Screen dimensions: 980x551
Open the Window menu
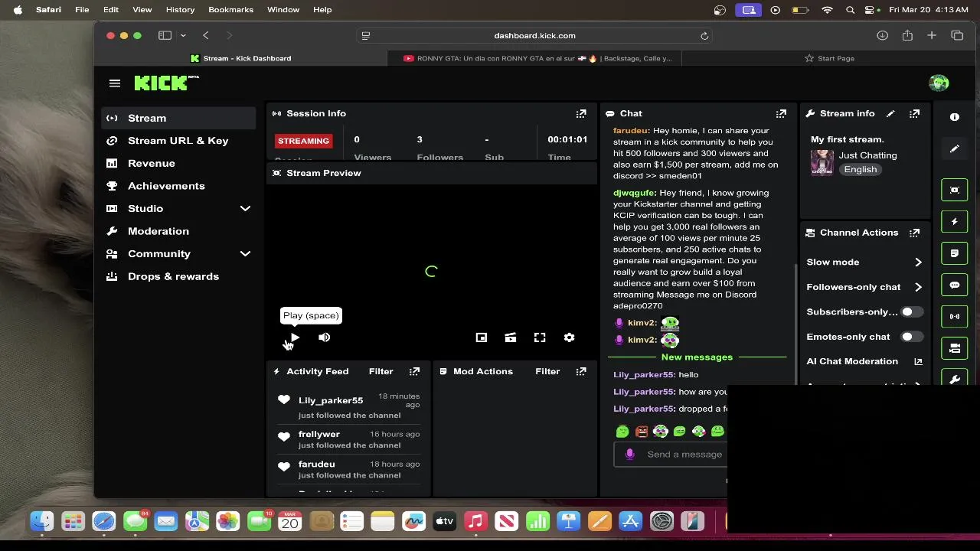(283, 9)
